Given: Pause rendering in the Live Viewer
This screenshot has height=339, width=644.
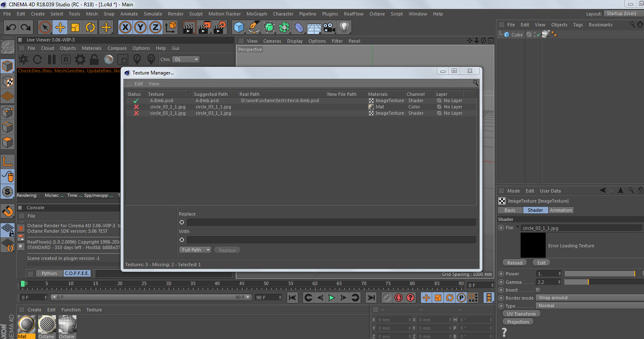Looking at the screenshot, I should [52, 59].
